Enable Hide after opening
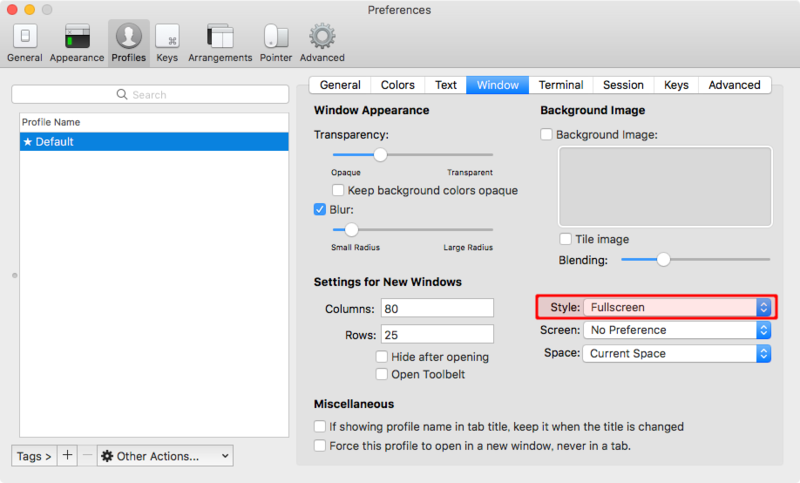 [x=381, y=357]
